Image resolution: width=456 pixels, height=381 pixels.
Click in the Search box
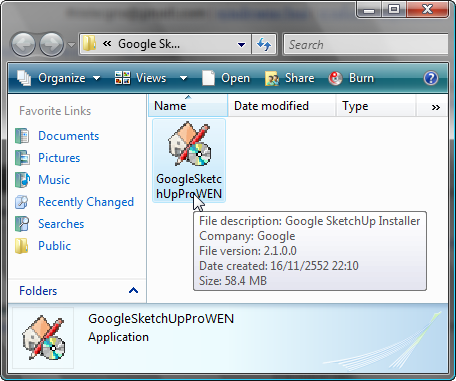365,44
